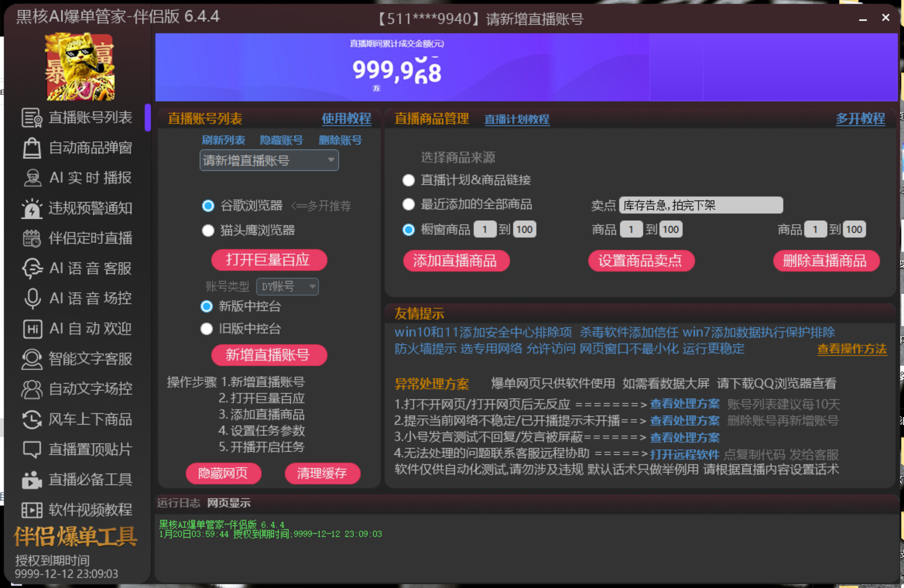Open the DY账号 account type dropdown
This screenshot has width=904, height=588.
(287, 286)
